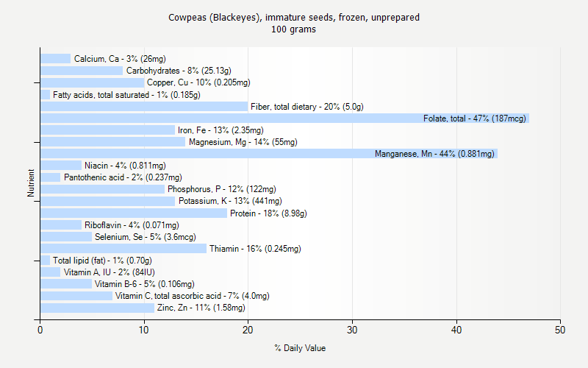Click the '% Daily Value' axis title
The image size is (588, 368).
(x=300, y=348)
